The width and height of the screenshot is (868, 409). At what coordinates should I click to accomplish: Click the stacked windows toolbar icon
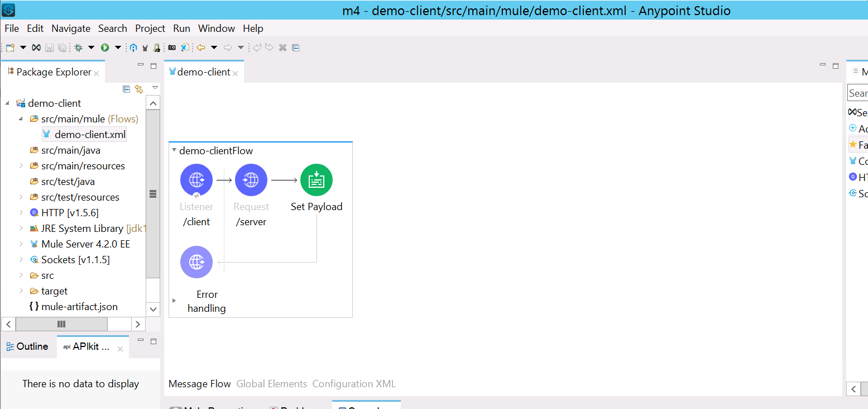tap(296, 48)
